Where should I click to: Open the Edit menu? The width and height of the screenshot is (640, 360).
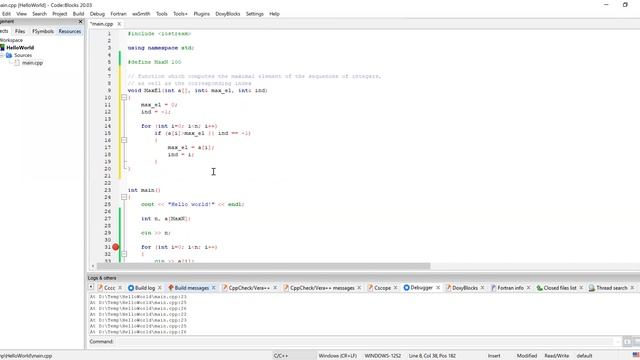coord(6,14)
